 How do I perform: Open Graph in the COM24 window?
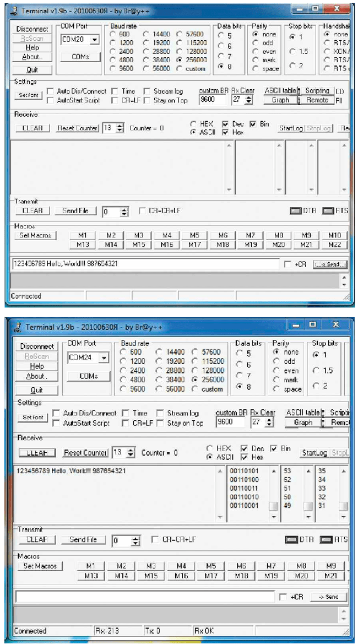(x=302, y=423)
